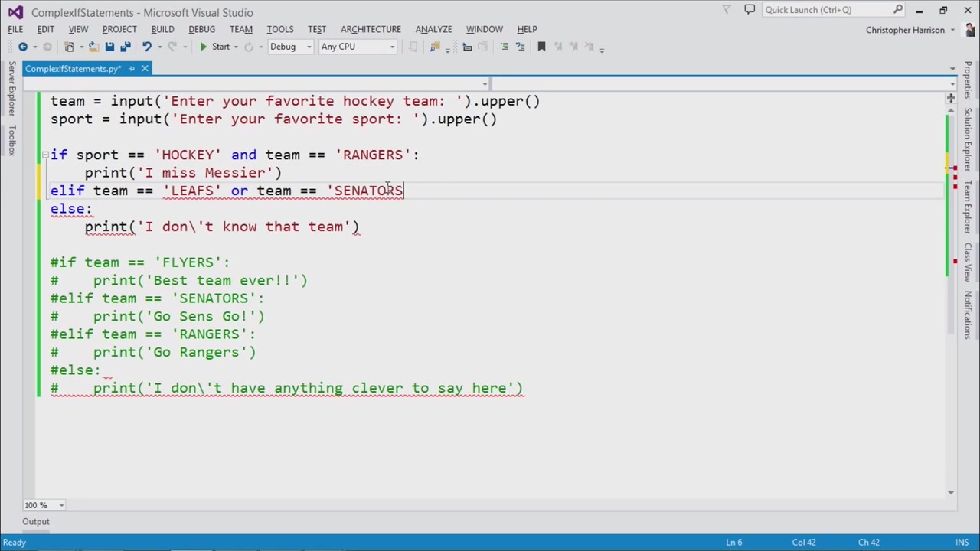Expand the Start button dropdown arrow
This screenshot has width=980, height=551.
click(x=237, y=47)
